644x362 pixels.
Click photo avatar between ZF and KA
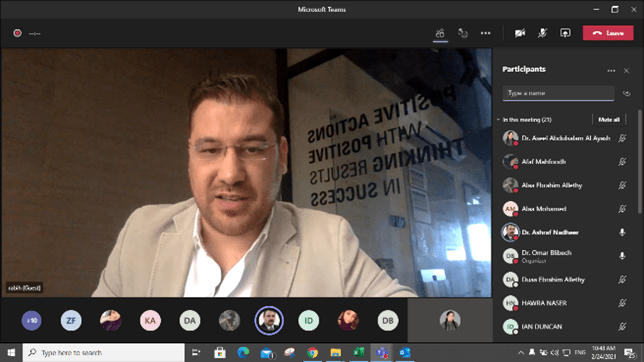pyautogui.click(x=110, y=320)
